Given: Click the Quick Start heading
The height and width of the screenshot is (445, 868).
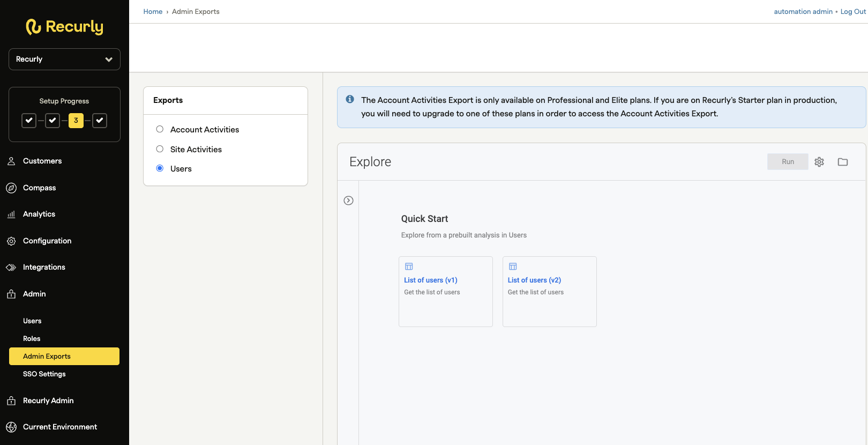Looking at the screenshot, I should point(424,219).
